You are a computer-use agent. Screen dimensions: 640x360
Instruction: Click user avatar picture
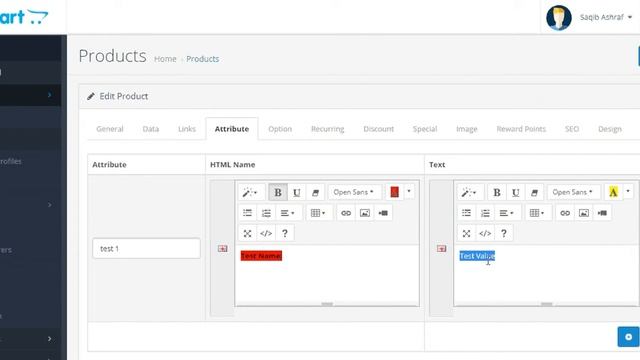click(559, 18)
